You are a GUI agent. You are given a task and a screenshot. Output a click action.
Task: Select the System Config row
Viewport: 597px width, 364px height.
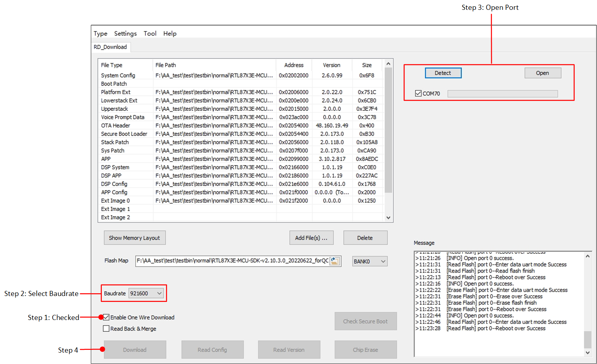pyautogui.click(x=241, y=75)
